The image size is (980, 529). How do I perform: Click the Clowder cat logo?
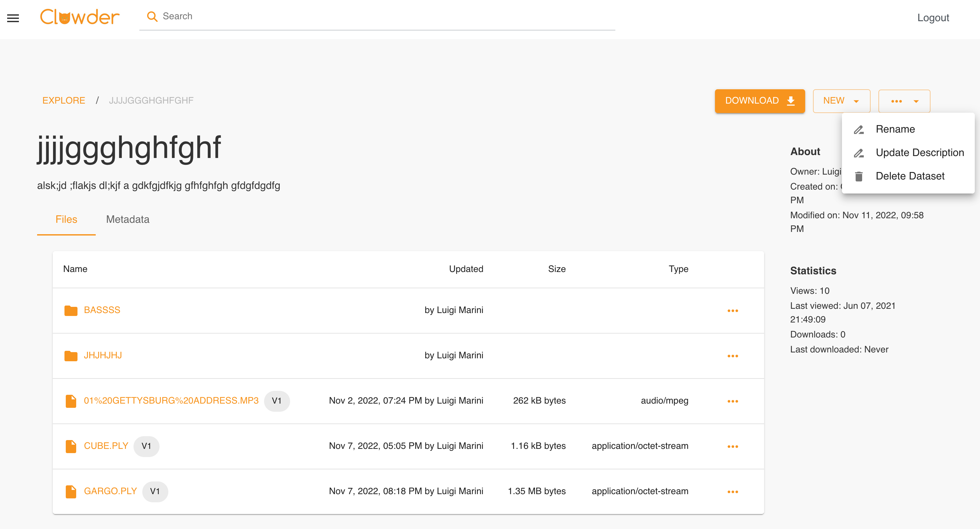(x=79, y=17)
